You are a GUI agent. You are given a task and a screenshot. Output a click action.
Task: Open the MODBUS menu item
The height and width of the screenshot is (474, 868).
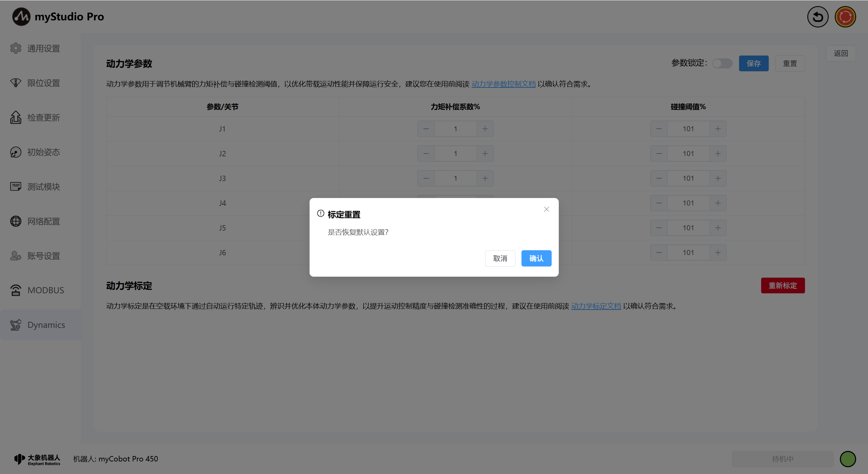45,290
